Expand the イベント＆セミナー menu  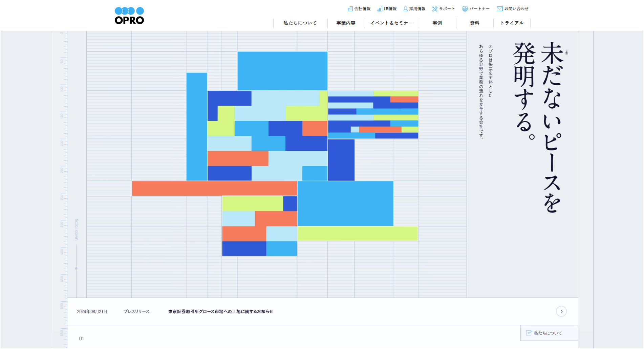pos(391,23)
